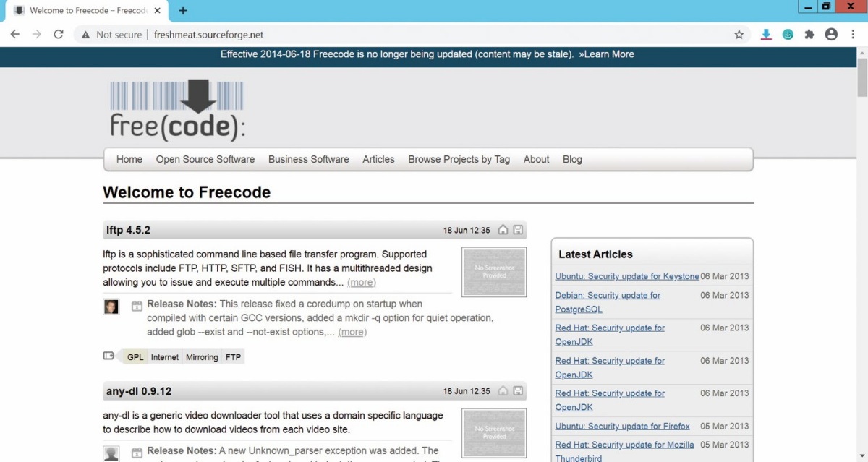Image resolution: width=868 pixels, height=462 pixels.
Task: Go to Open Source Software
Action: pos(205,159)
